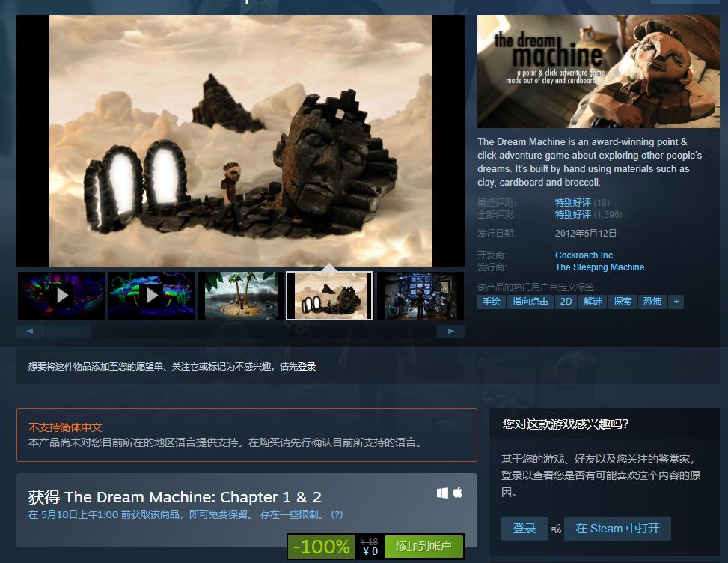Image resolution: width=728 pixels, height=563 pixels.
Task: Play the first video thumbnail
Action: coord(61,295)
